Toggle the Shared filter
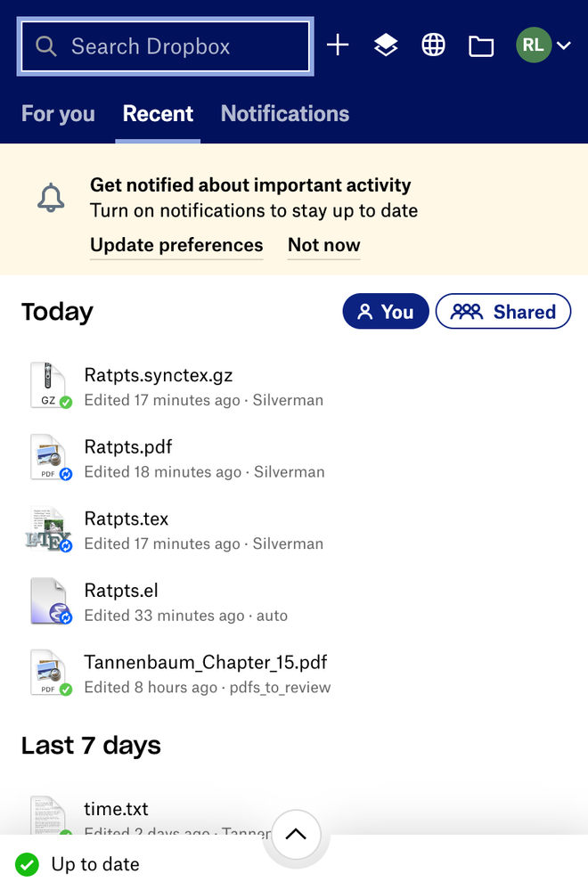The height and width of the screenshot is (890, 588). (x=503, y=312)
